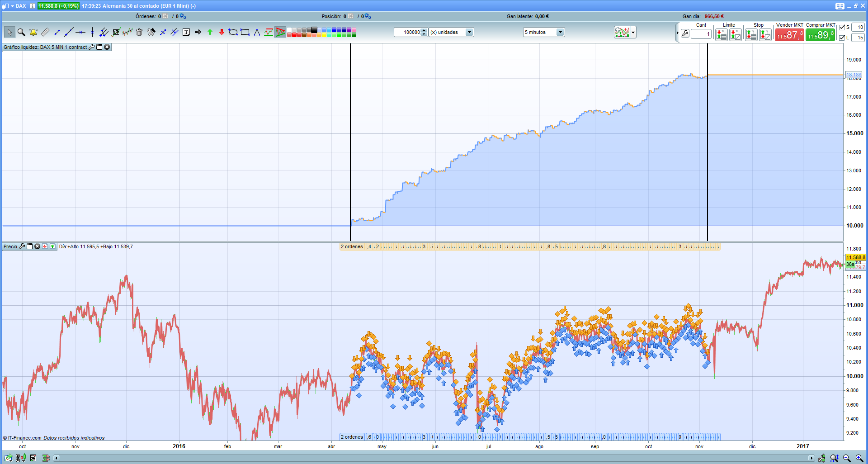Click the L value field showing 15
Viewport: 868px width, 464px height.
coord(858,38)
